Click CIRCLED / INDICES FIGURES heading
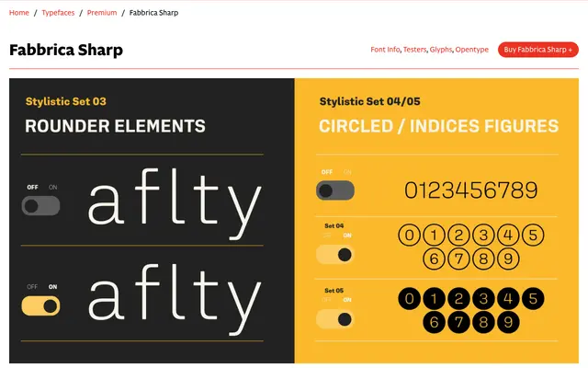The image size is (588, 368). (x=439, y=126)
